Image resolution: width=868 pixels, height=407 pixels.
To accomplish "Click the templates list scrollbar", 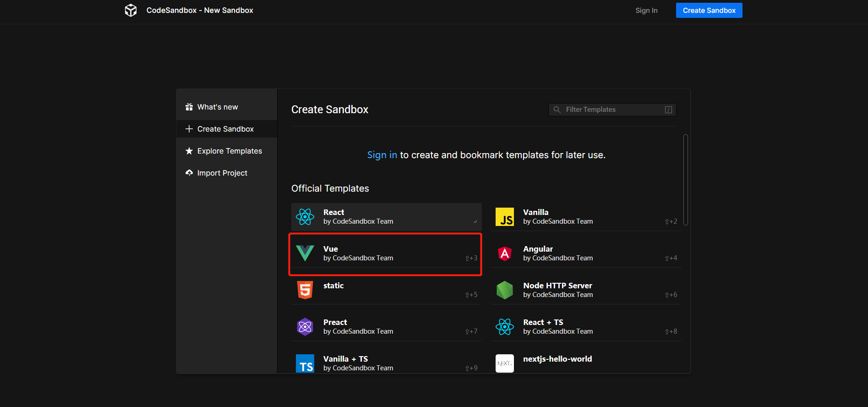I will (x=685, y=180).
